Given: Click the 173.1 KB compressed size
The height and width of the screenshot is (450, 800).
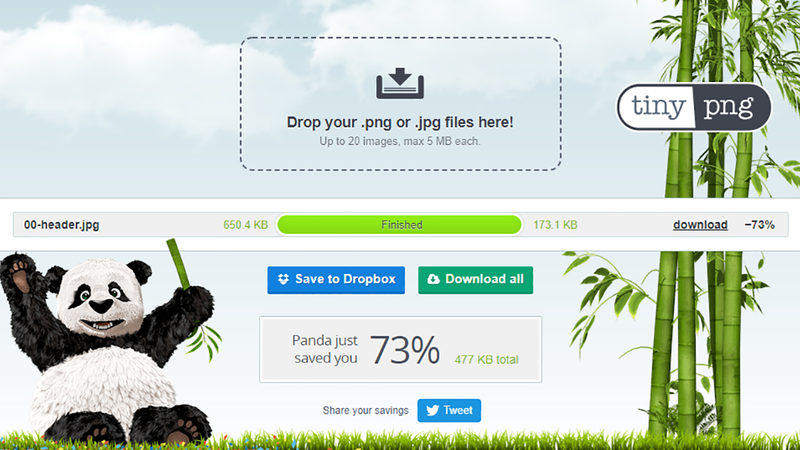Looking at the screenshot, I should tap(555, 224).
